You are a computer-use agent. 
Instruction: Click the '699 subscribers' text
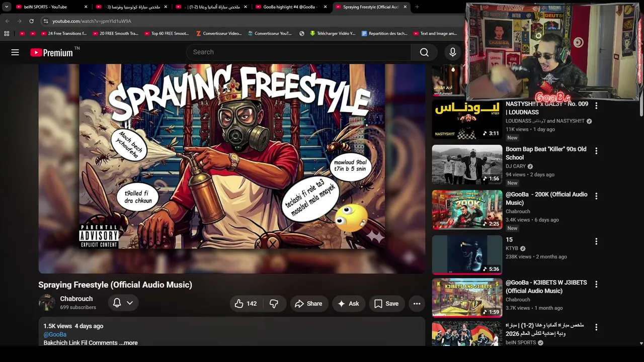coord(78,307)
